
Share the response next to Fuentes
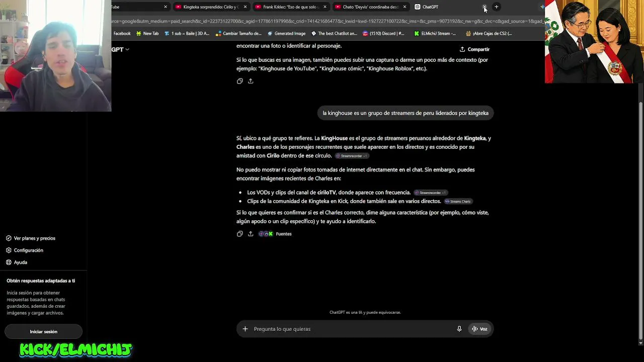pos(251,234)
